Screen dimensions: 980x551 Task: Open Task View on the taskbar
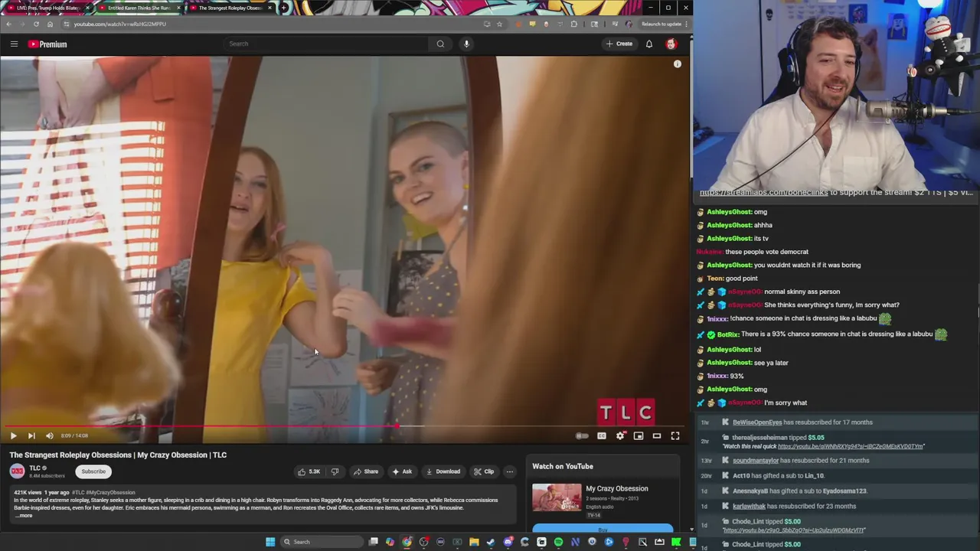[373, 542]
